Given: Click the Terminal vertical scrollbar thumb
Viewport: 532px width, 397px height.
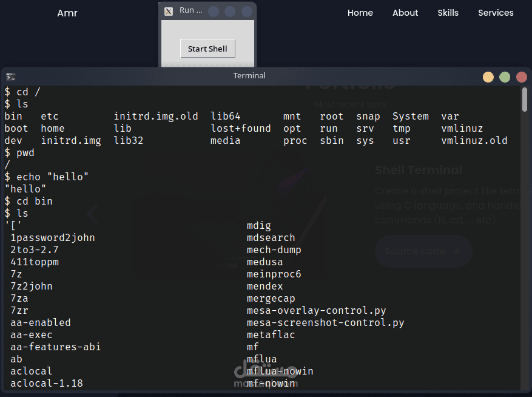Looking at the screenshot, I should pos(525,99).
